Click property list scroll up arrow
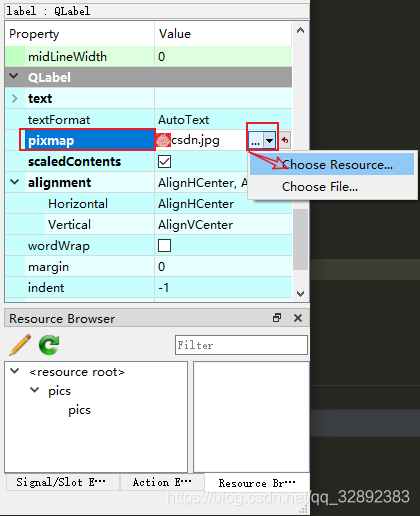The image size is (420, 516). tap(300, 30)
